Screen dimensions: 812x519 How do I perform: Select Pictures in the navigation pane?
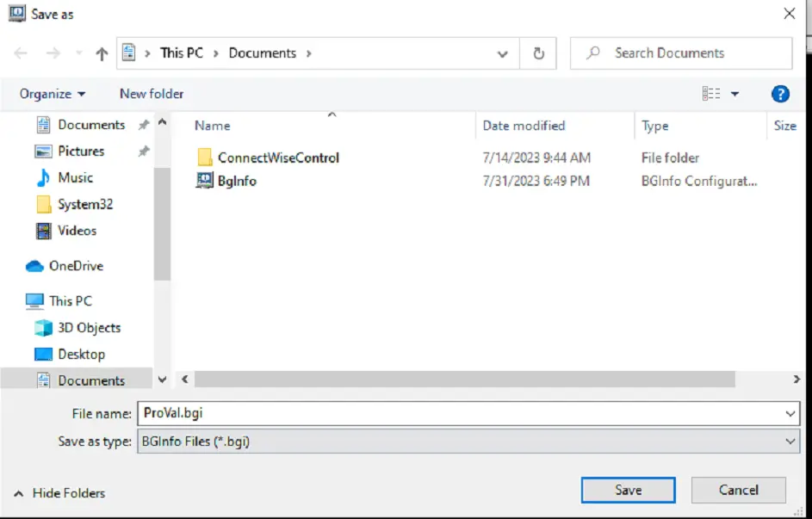[81, 151]
